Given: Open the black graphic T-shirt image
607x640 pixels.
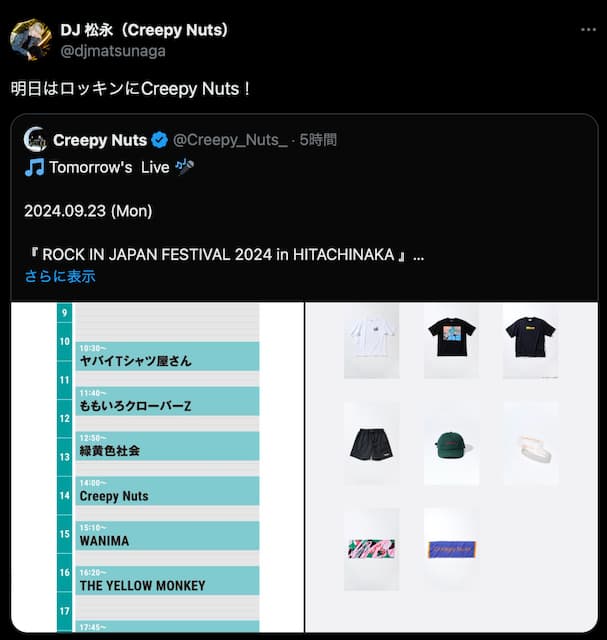Looking at the screenshot, I should pyautogui.click(x=450, y=341).
